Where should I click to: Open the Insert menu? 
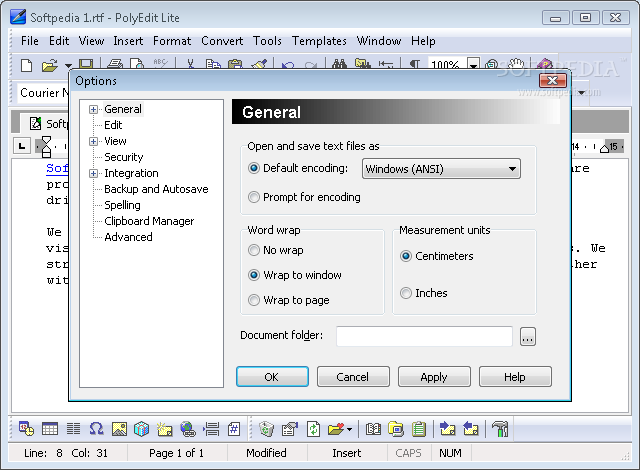pyautogui.click(x=128, y=41)
